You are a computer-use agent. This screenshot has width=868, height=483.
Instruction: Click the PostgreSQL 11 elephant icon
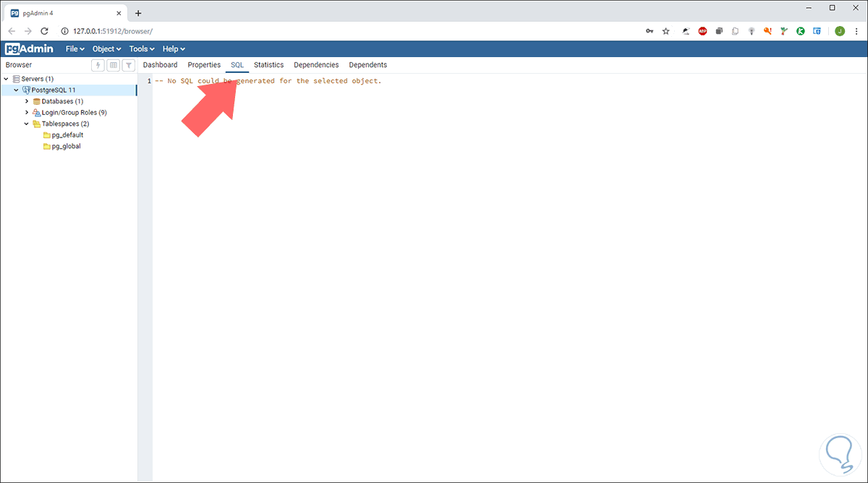(26, 90)
